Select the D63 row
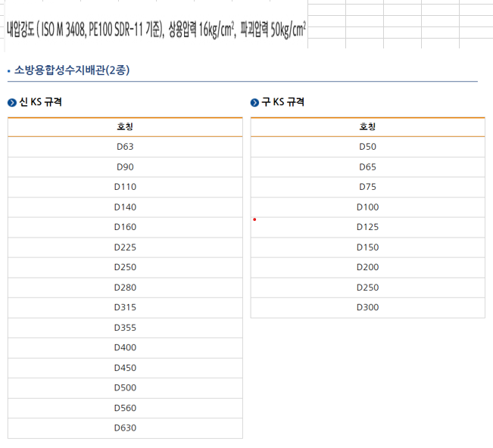The height and width of the screenshot is (448, 493). click(125, 147)
